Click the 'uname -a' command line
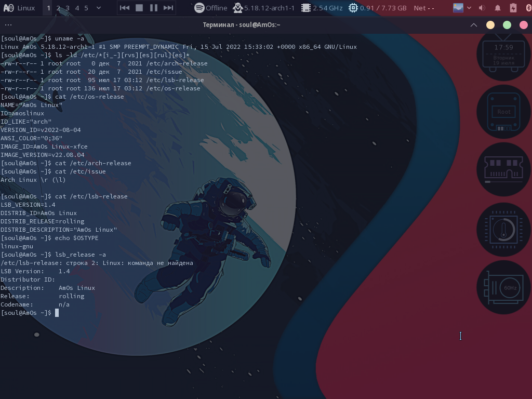The width and height of the screenshot is (532, 399). (x=43, y=38)
